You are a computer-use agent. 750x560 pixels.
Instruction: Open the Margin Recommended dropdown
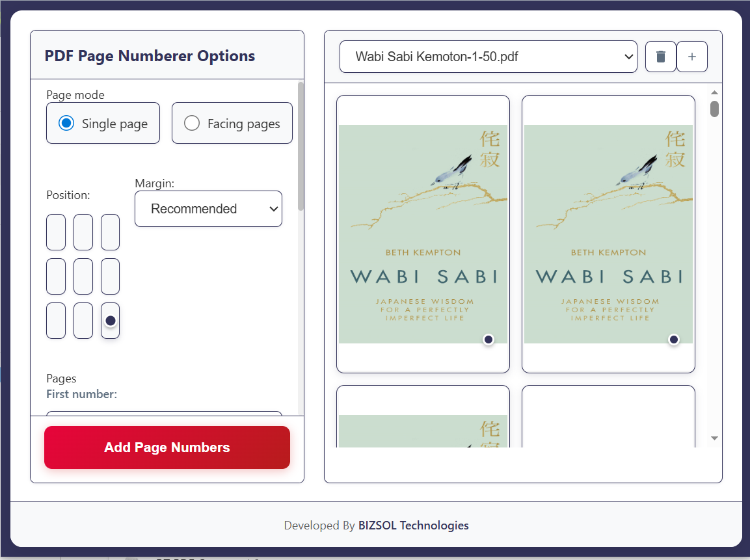tap(208, 209)
